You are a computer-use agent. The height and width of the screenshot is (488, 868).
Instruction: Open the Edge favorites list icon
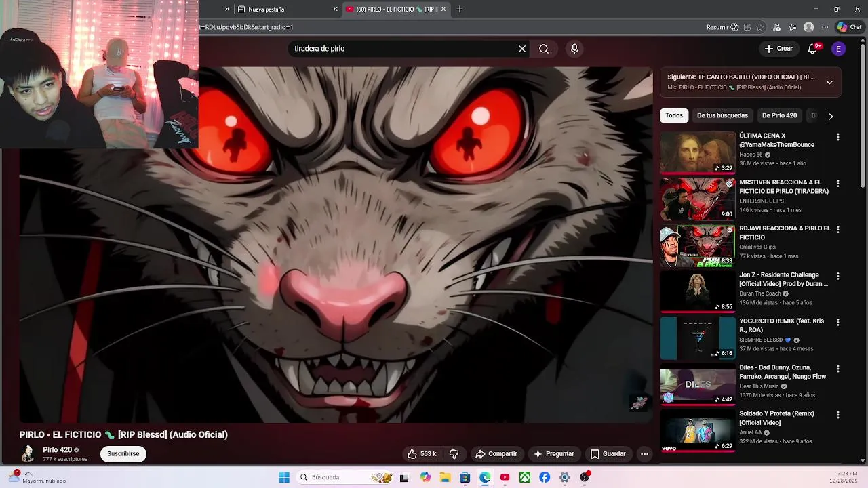792,27
